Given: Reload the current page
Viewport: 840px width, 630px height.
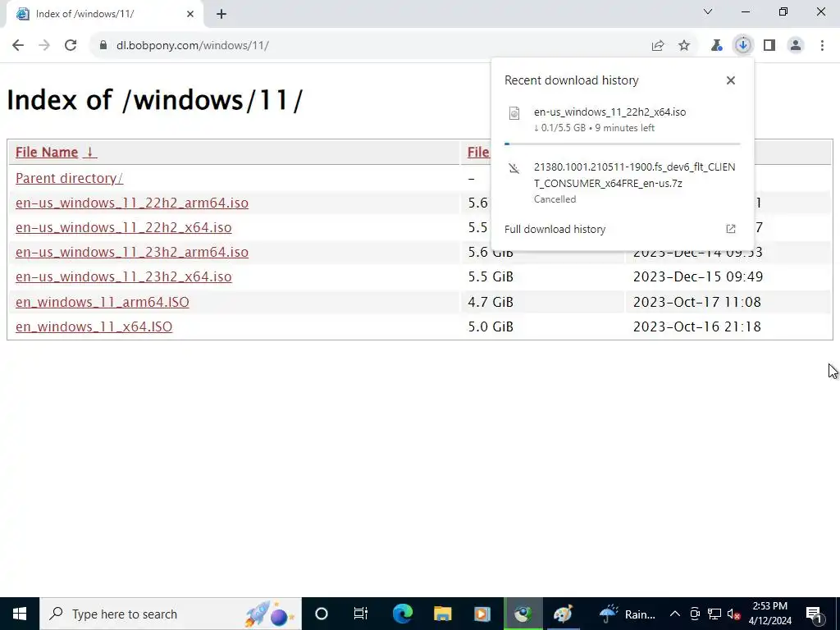Looking at the screenshot, I should coord(71,46).
